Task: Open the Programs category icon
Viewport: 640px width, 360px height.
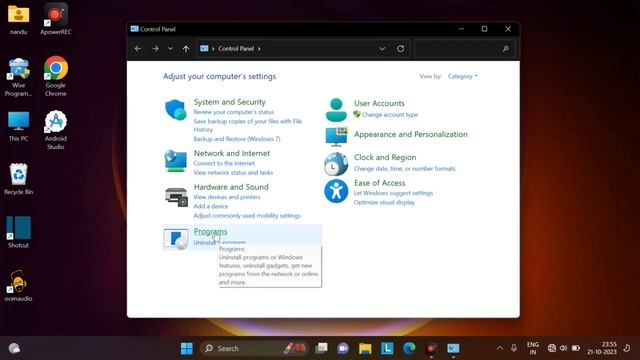Action: point(176,238)
